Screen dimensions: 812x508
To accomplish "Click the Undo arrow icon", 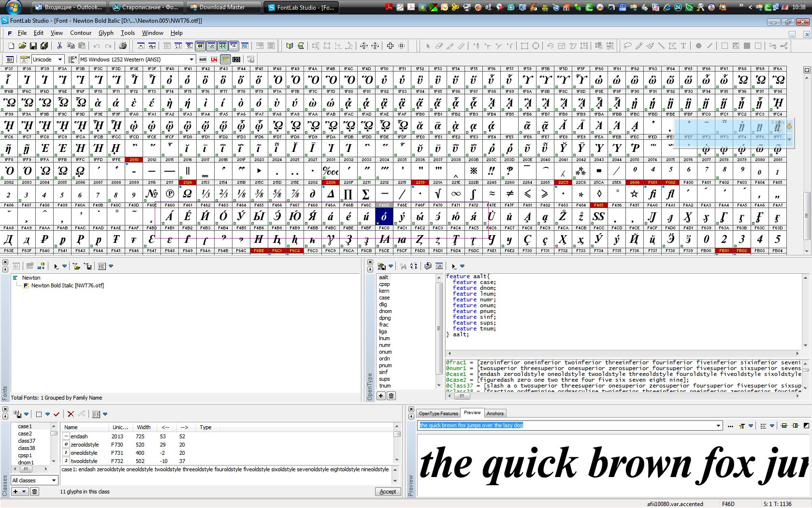I will tap(97, 46).
